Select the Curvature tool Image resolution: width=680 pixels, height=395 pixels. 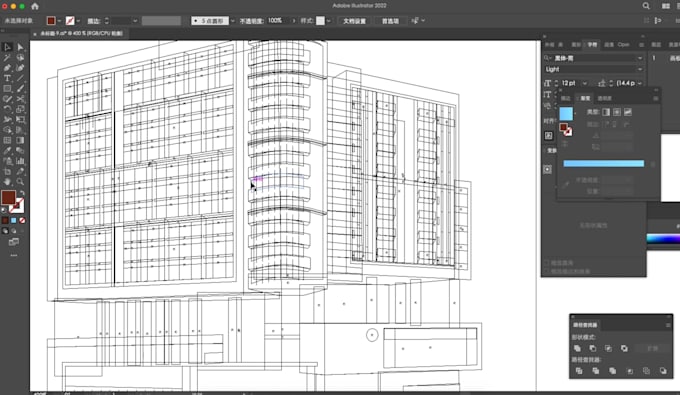tap(20, 68)
